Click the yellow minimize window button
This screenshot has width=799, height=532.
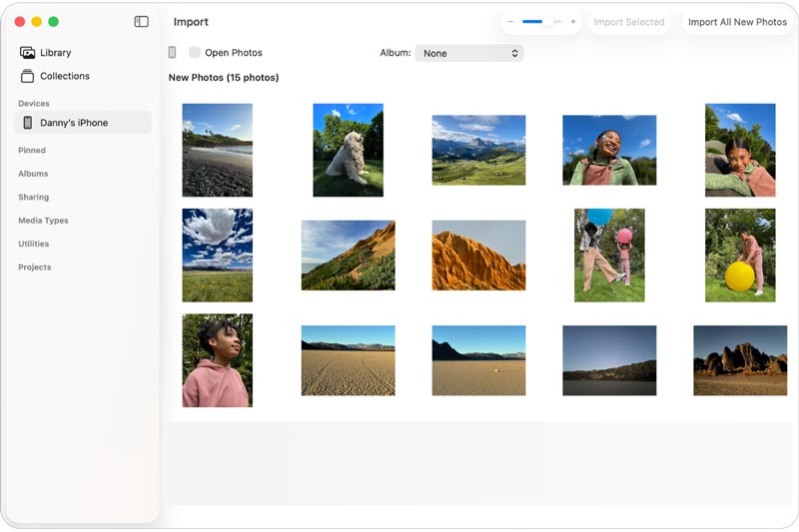click(37, 21)
